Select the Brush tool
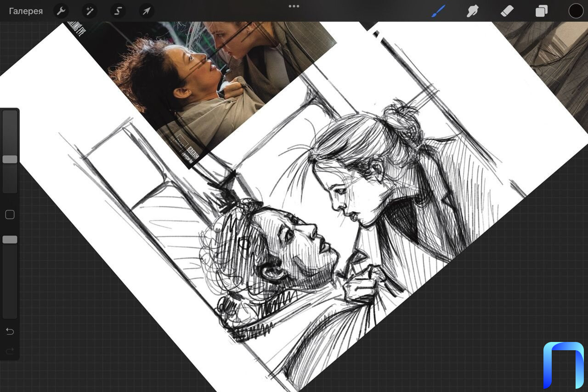Viewport: 588px width, 392px height. pyautogui.click(x=438, y=11)
